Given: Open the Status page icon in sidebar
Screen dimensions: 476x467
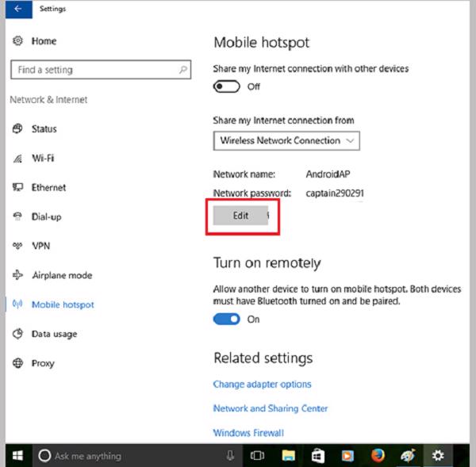Looking at the screenshot, I should pos(17,129).
